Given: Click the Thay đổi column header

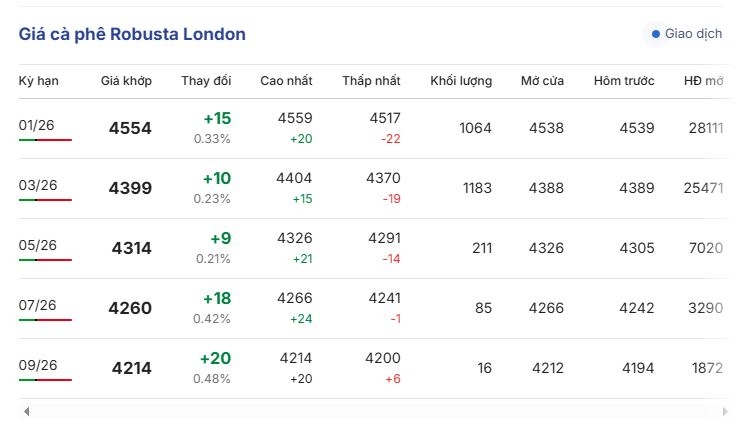Looking at the screenshot, I should [x=206, y=81].
